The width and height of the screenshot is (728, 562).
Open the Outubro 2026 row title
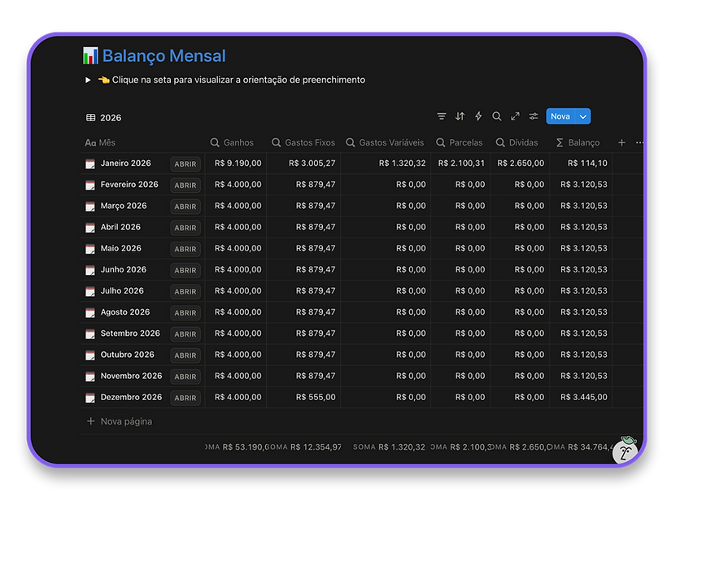(127, 355)
